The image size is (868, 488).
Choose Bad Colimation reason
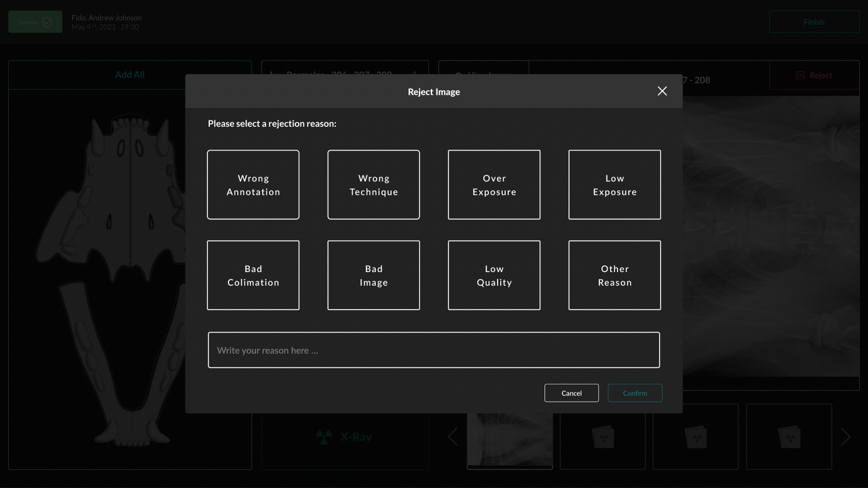point(253,275)
